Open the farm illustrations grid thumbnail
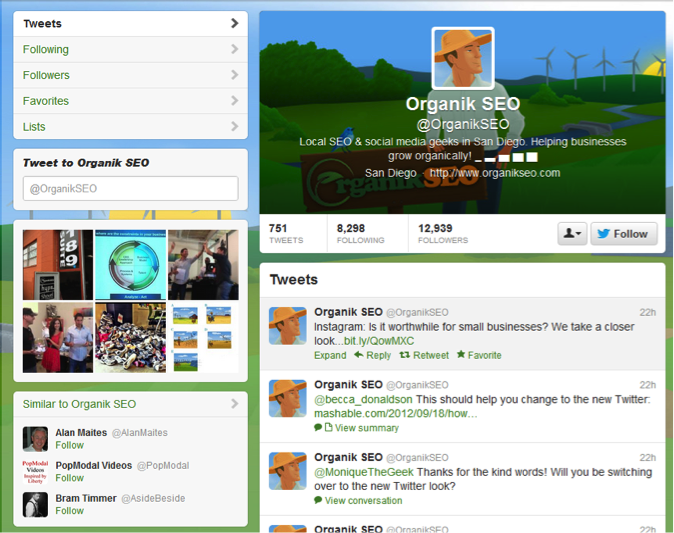The height and width of the screenshot is (533, 674). click(x=203, y=337)
